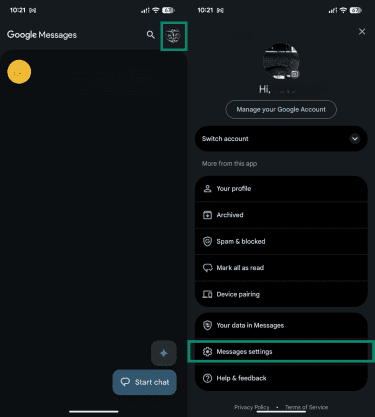
Task: Close the account menu with the X
Action: click(362, 32)
